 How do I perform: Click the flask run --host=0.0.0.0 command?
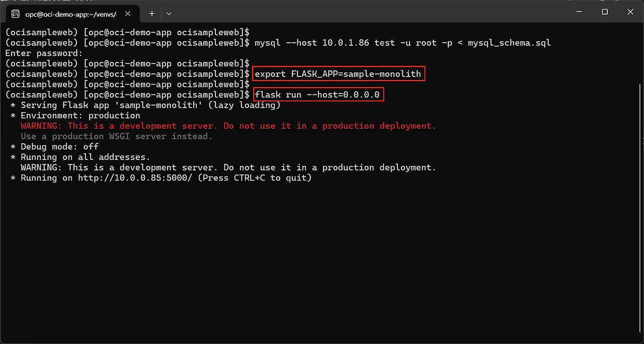317,95
